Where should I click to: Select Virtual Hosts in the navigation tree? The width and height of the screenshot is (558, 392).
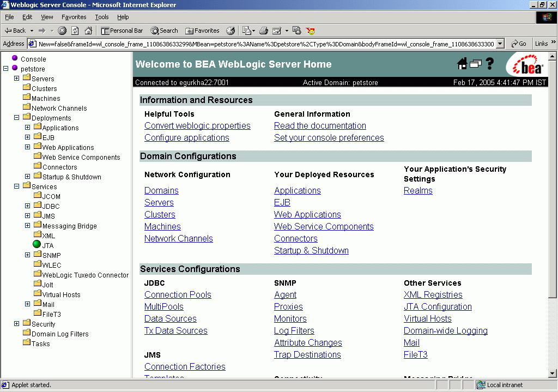[61, 295]
